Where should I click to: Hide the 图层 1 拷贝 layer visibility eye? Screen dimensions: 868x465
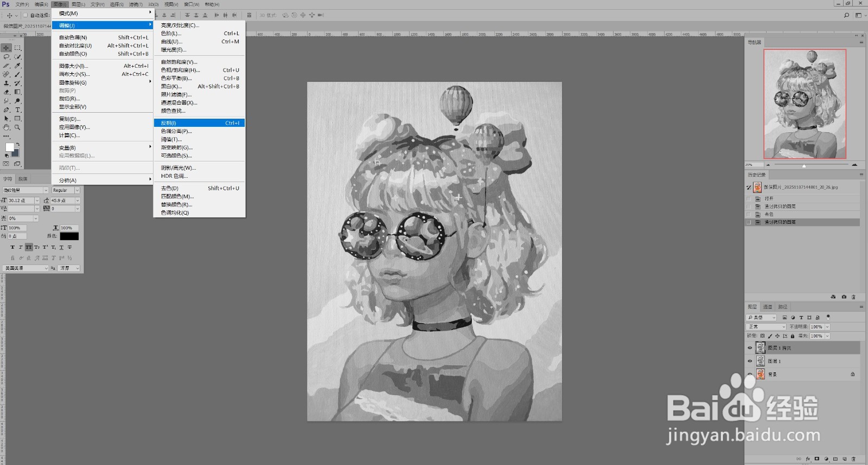750,348
